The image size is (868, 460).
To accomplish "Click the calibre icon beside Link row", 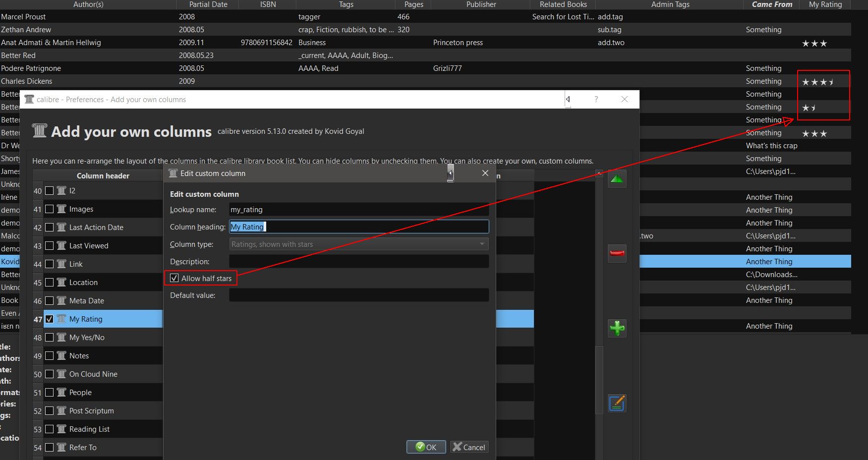I will point(61,264).
